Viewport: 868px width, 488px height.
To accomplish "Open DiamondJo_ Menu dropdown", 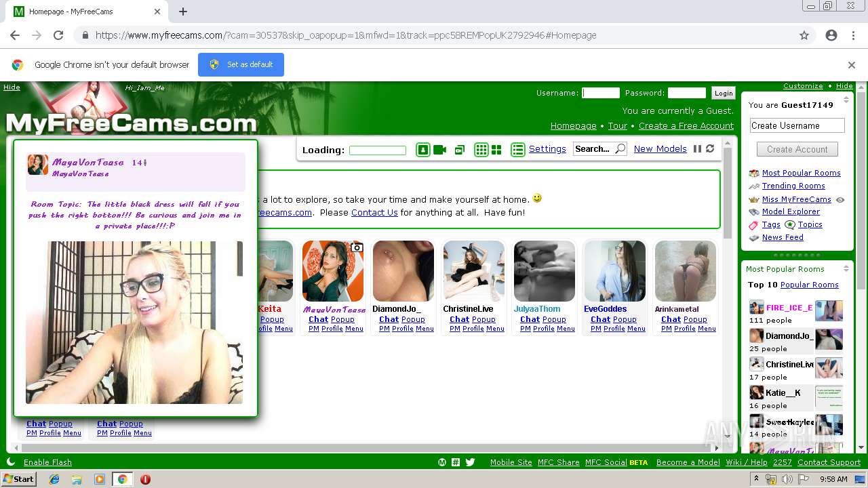I will (x=425, y=329).
